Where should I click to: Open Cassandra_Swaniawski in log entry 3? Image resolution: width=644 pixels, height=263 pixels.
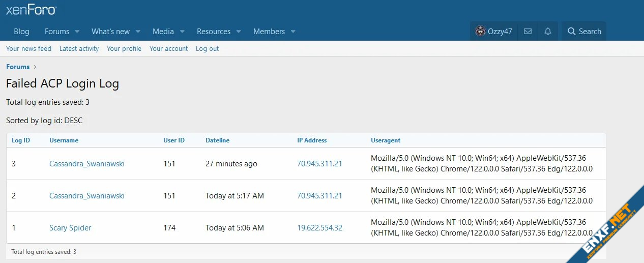pyautogui.click(x=86, y=164)
